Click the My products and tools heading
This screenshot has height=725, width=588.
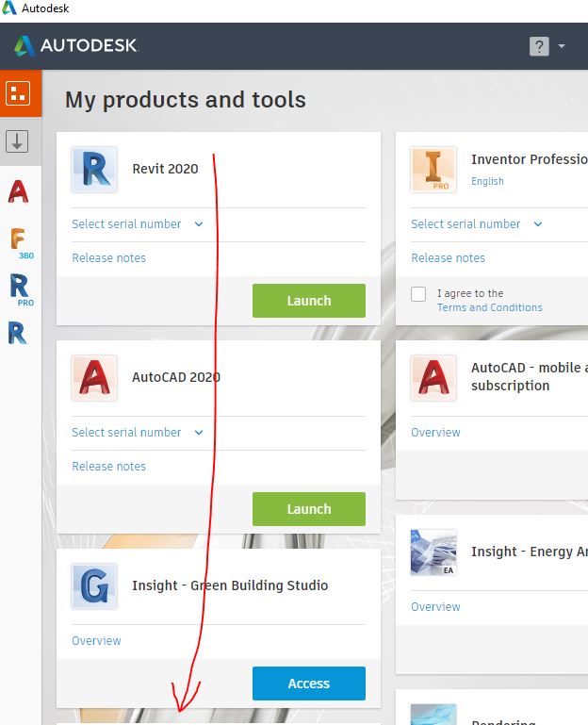(x=186, y=100)
